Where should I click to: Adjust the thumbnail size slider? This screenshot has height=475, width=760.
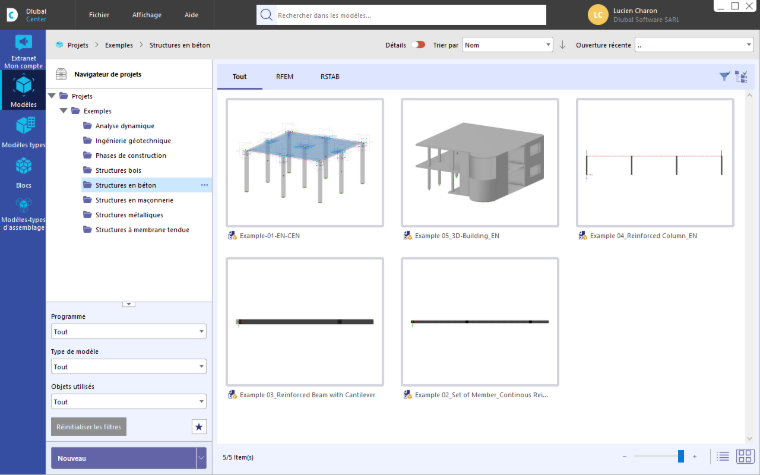pos(681,456)
